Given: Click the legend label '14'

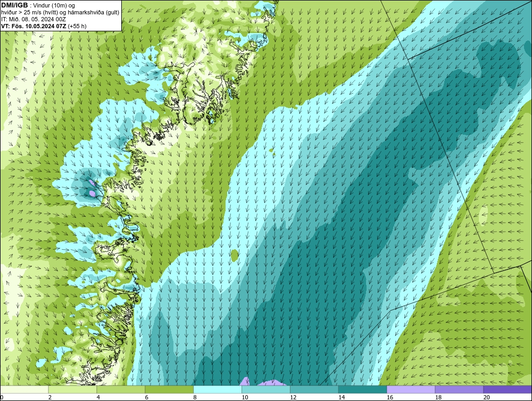Looking at the screenshot, I should point(342,397).
